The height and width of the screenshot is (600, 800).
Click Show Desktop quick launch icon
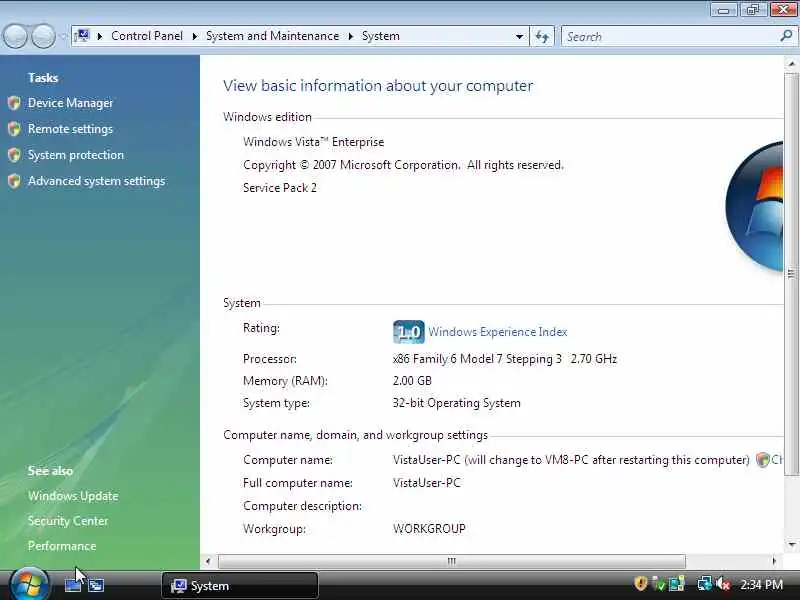[x=73, y=585]
